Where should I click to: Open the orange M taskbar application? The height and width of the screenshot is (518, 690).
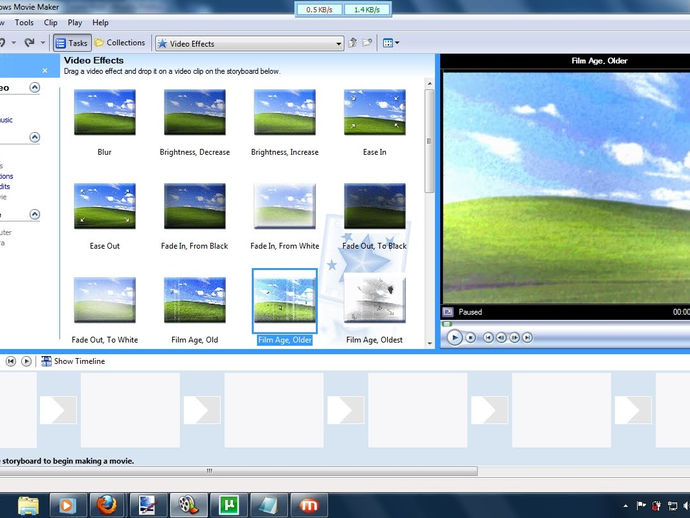(x=309, y=505)
